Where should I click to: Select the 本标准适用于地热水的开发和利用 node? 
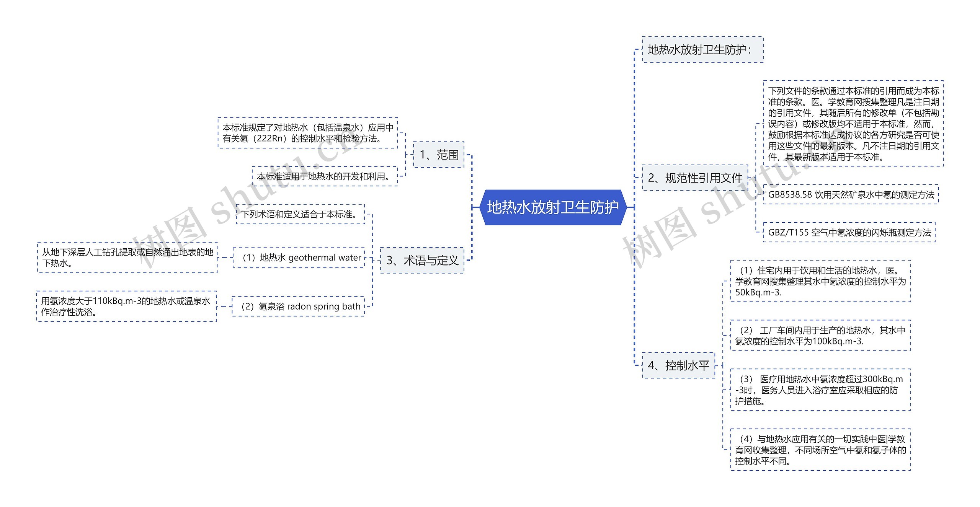[x=325, y=176]
